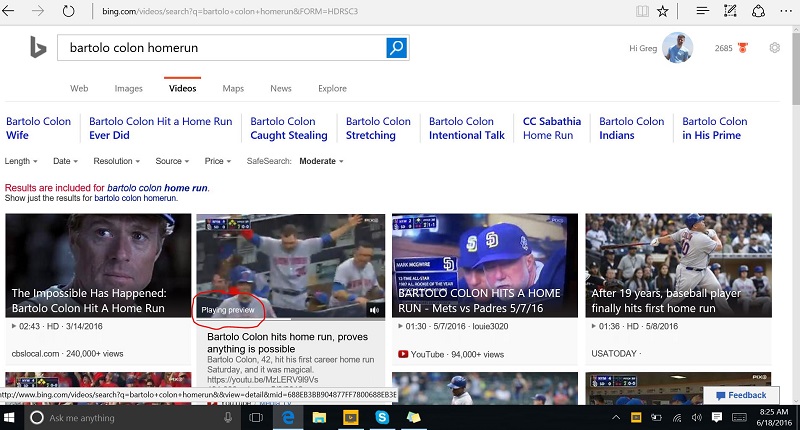Go back using browser back arrow
800x430 pixels.
point(8,11)
